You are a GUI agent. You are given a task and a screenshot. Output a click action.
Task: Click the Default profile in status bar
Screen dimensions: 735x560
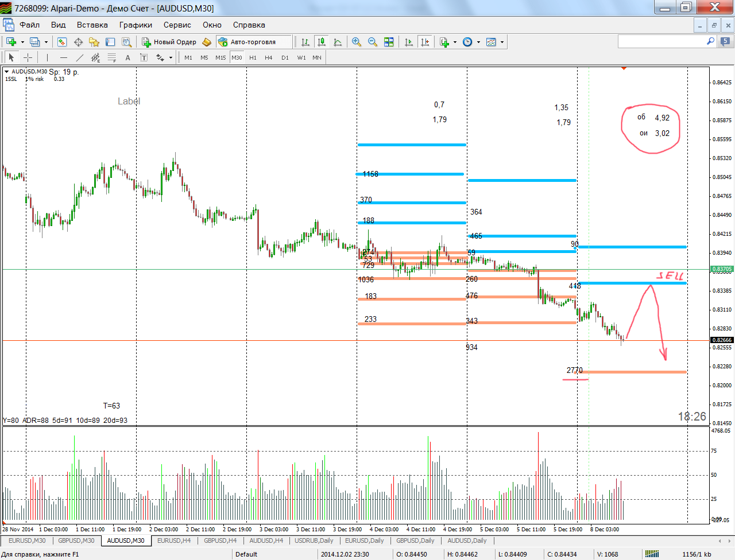coord(246,554)
